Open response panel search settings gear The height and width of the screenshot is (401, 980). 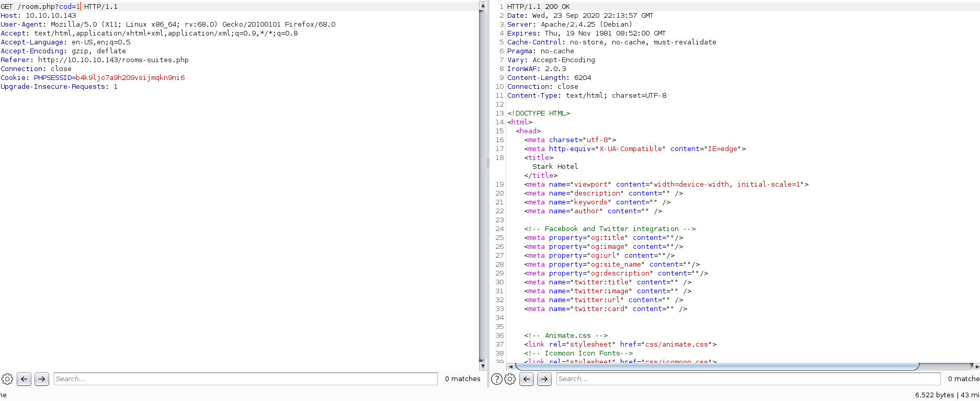510,379
